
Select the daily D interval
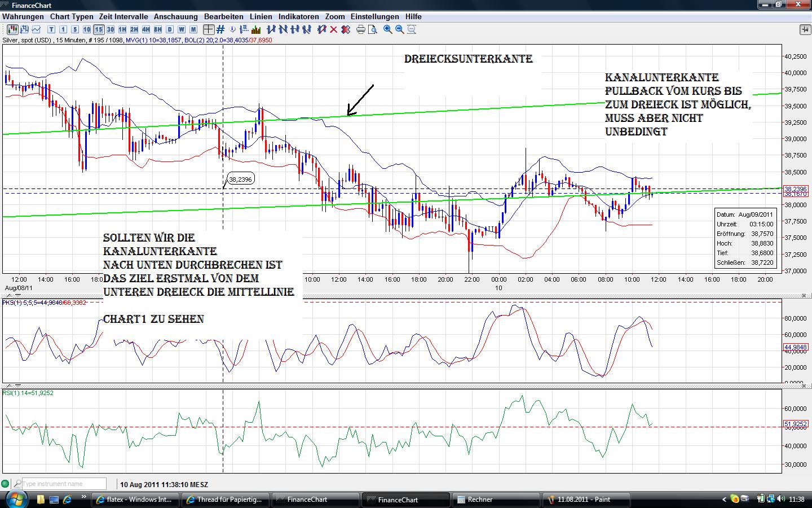pyautogui.click(x=170, y=29)
